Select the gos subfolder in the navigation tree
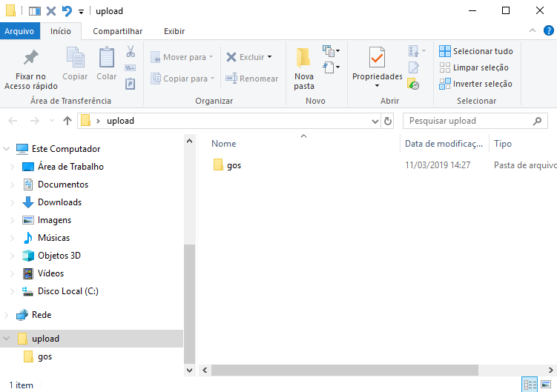The image size is (557, 392). pos(45,356)
